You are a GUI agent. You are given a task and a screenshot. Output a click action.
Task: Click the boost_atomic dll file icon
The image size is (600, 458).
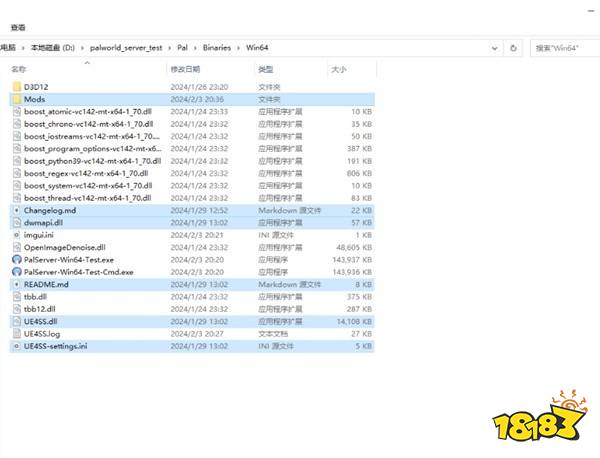pyautogui.click(x=16, y=112)
